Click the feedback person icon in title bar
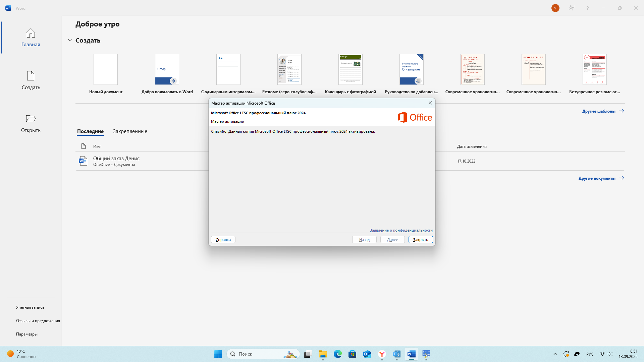Image resolution: width=644 pixels, height=362 pixels. [572, 8]
